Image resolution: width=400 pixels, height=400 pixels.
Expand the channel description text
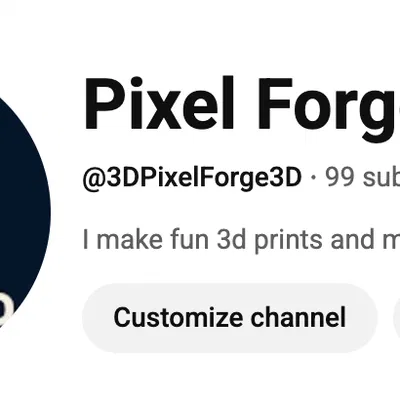point(241,239)
